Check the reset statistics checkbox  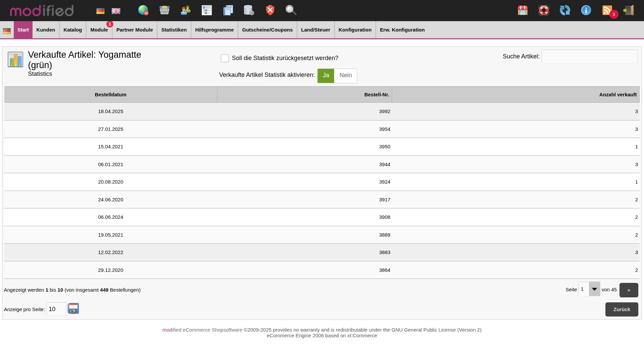pyautogui.click(x=225, y=58)
